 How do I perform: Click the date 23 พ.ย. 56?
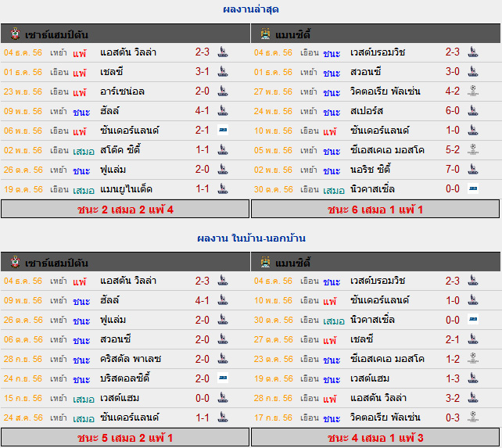pyautogui.click(x=23, y=92)
